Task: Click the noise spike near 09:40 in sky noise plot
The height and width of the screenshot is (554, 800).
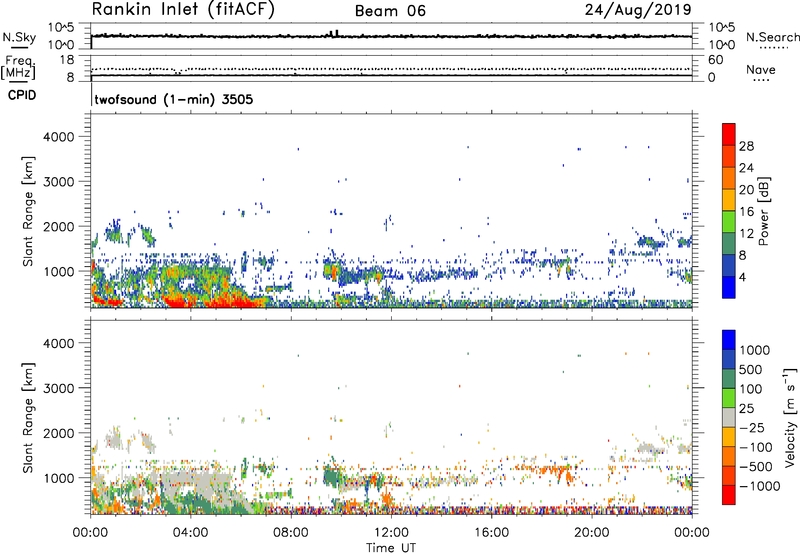Action: pyautogui.click(x=334, y=34)
